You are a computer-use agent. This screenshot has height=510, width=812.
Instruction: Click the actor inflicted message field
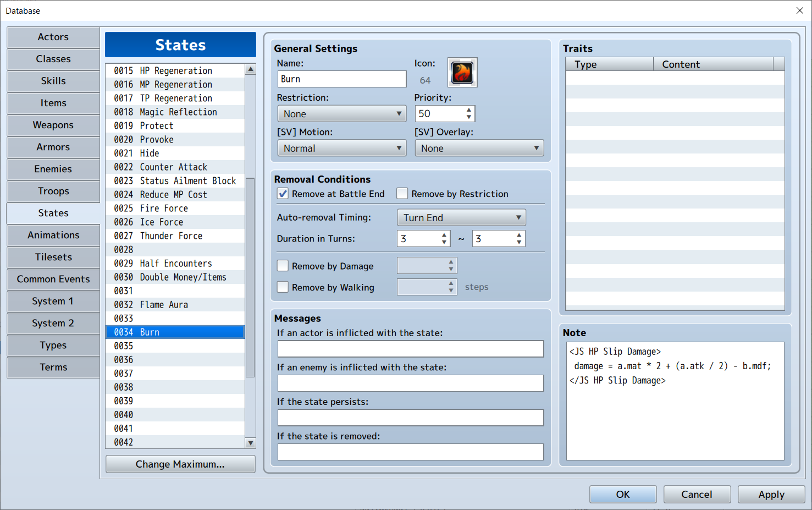point(411,349)
